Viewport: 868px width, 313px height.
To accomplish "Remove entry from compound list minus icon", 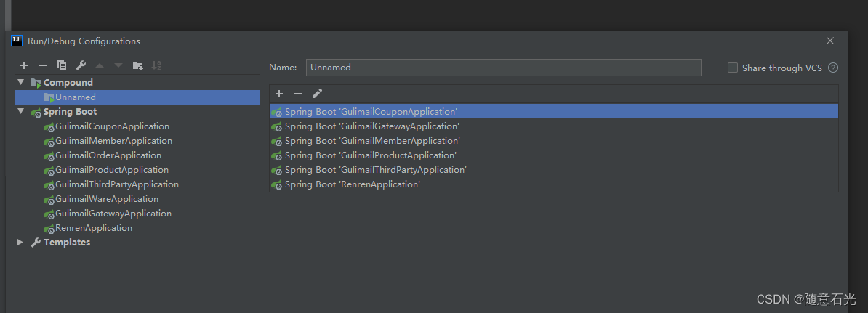I will [x=298, y=94].
